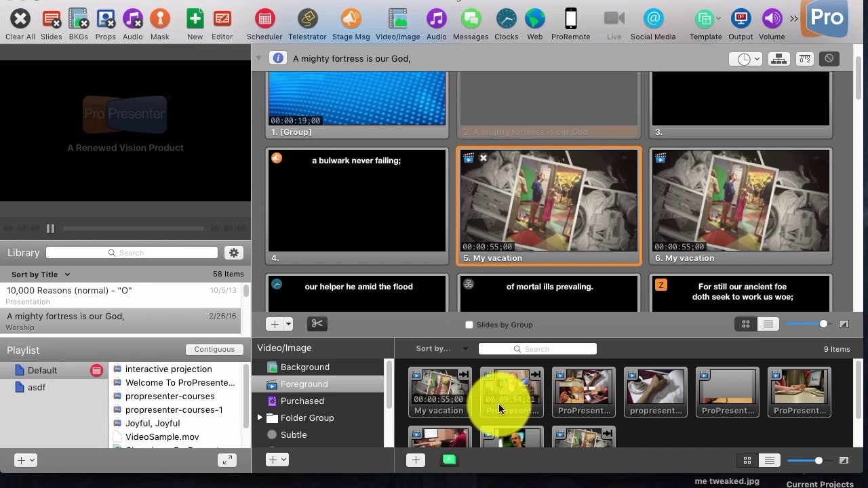
Task: Clear backgrounds with BKGs icon
Action: click(79, 24)
